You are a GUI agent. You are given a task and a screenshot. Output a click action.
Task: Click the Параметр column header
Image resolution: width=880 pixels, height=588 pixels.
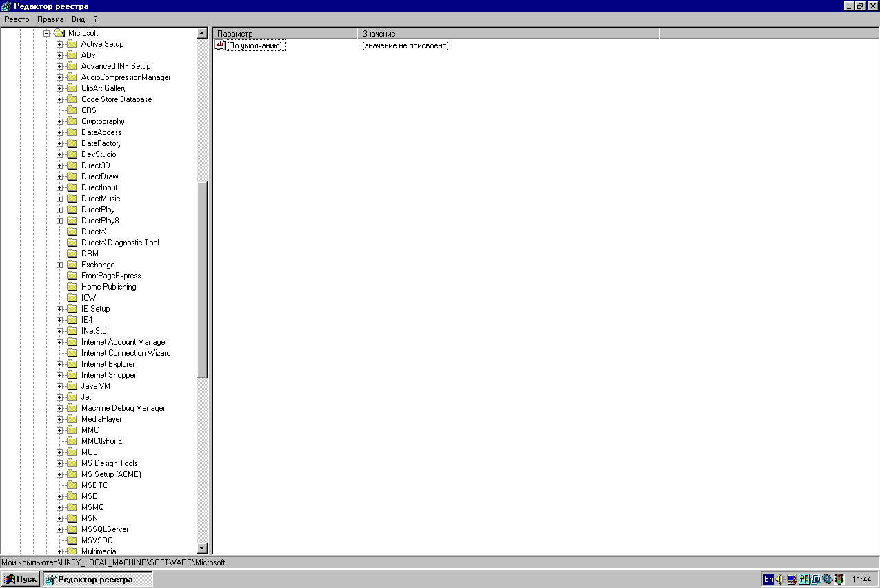(x=285, y=33)
